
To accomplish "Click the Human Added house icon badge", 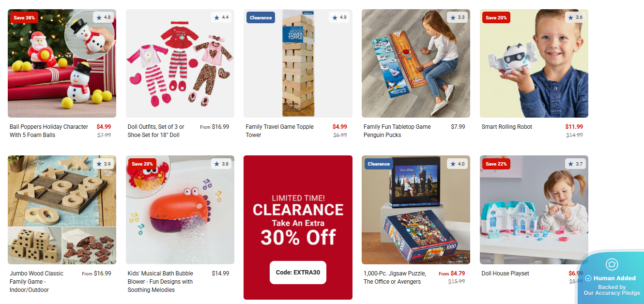I will [612, 264].
